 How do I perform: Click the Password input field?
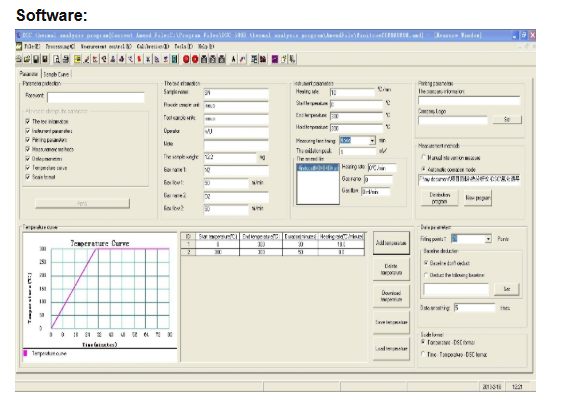tap(96, 98)
